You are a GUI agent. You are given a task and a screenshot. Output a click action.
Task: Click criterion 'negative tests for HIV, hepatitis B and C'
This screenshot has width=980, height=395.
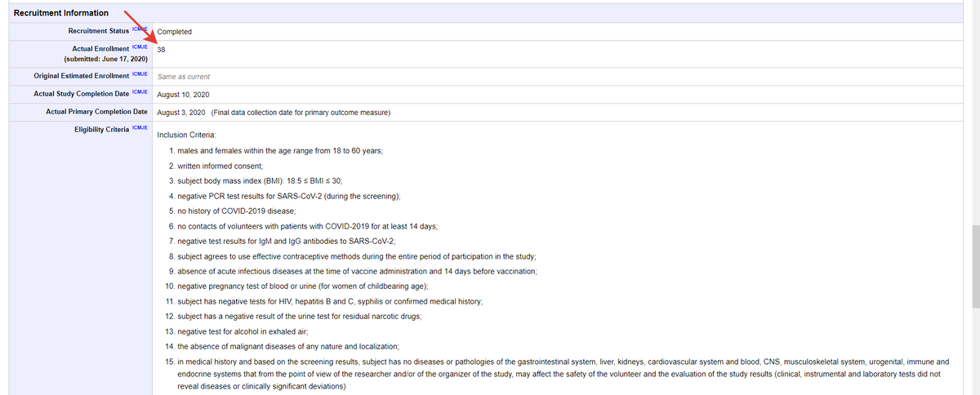point(330,301)
